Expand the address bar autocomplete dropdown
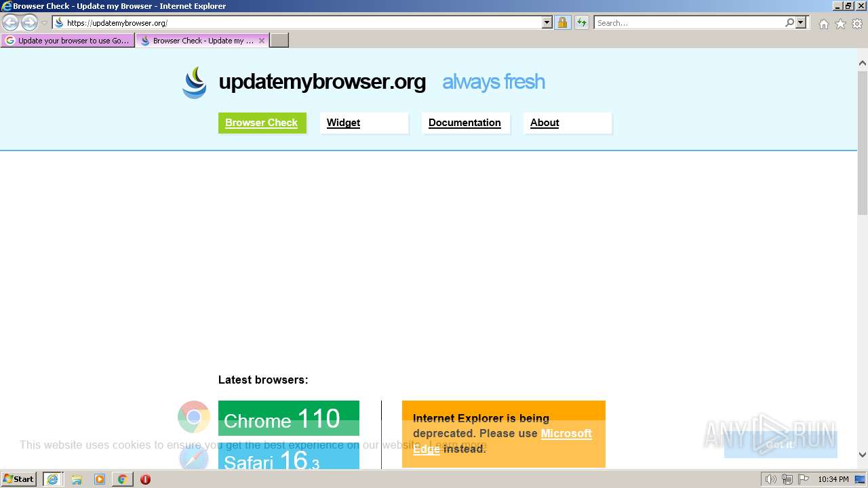This screenshot has width=868, height=488. (x=547, y=23)
